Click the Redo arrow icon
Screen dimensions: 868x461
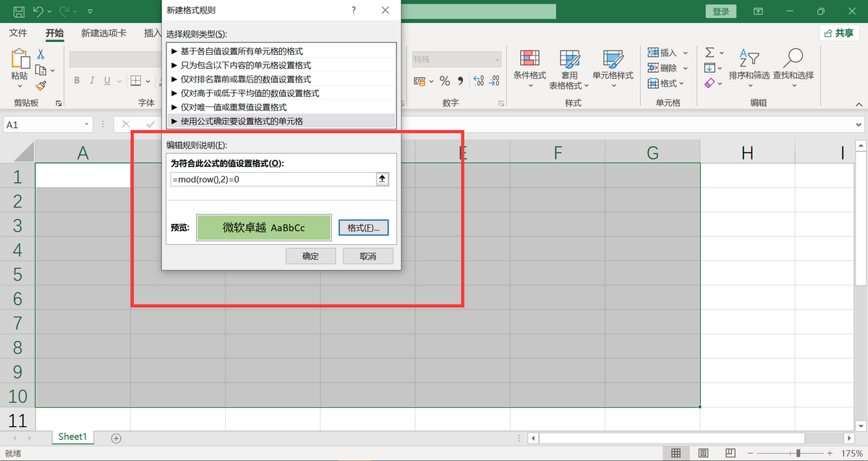point(65,12)
